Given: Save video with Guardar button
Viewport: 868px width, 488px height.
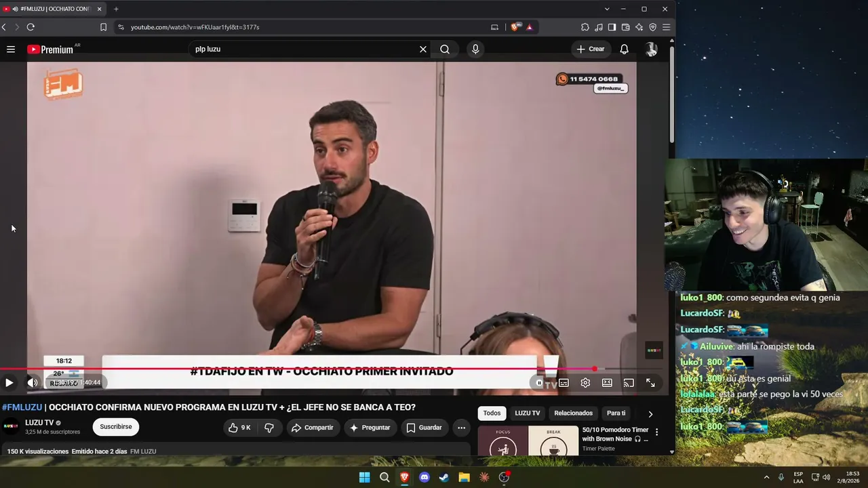Looking at the screenshot, I should click(x=424, y=428).
